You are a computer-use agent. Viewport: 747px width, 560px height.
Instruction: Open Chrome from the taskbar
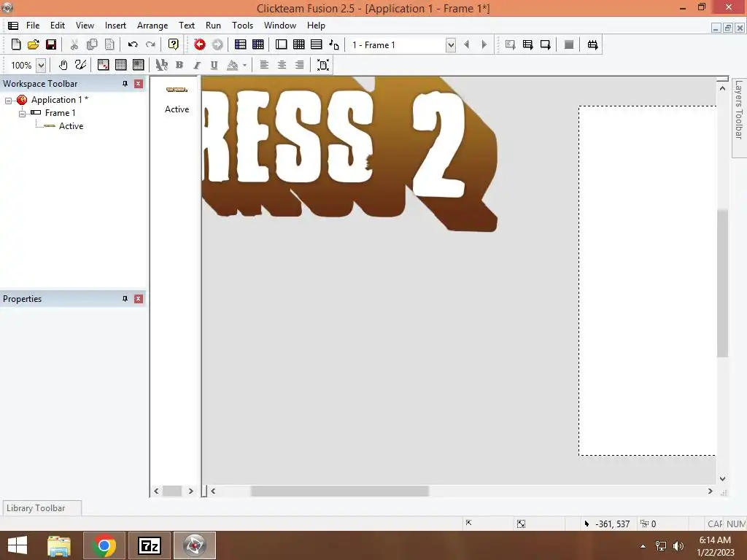(x=104, y=545)
